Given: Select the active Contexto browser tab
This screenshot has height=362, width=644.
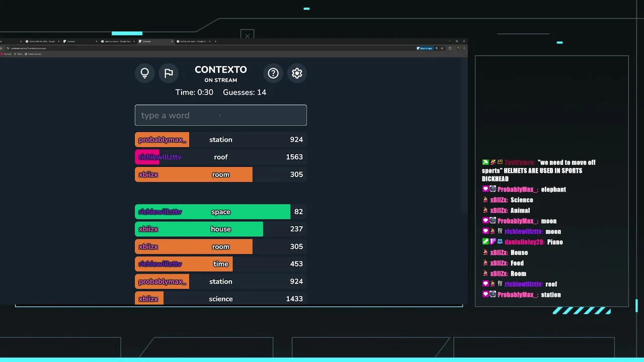Looking at the screenshot, I should click(x=155, y=41).
